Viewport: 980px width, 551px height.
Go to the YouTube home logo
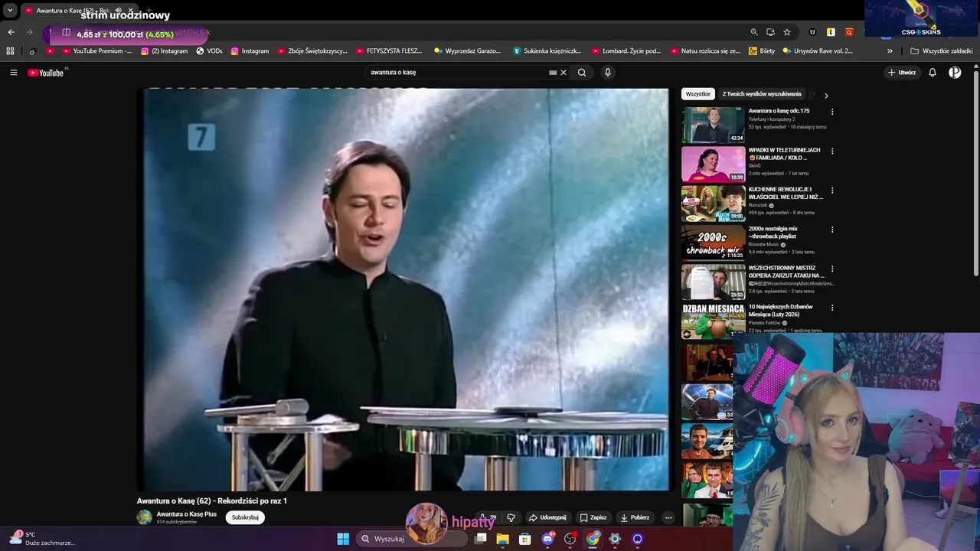point(46,73)
